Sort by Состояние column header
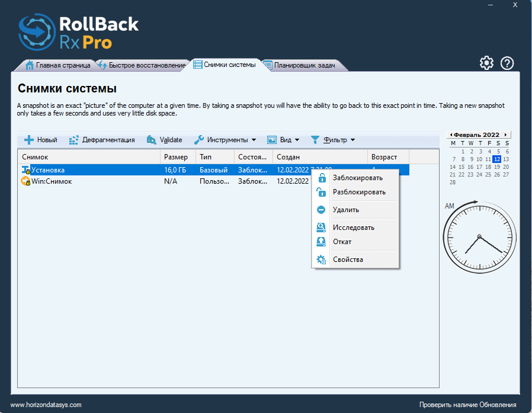Screen dimensions: 532x413 point(254,157)
